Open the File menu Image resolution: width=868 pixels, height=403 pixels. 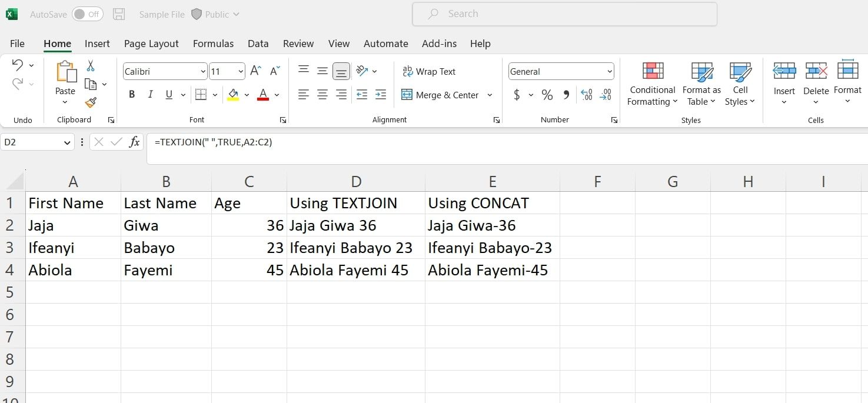pyautogui.click(x=17, y=44)
